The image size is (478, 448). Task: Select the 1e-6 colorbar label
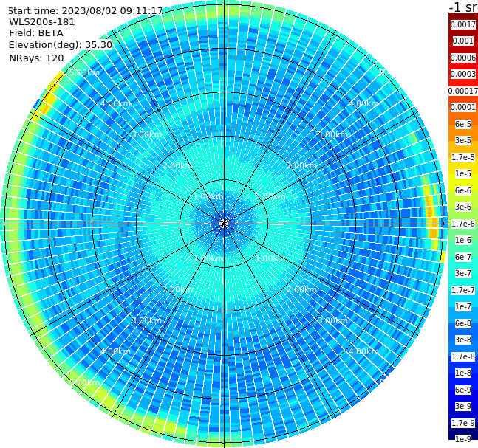[463, 240]
